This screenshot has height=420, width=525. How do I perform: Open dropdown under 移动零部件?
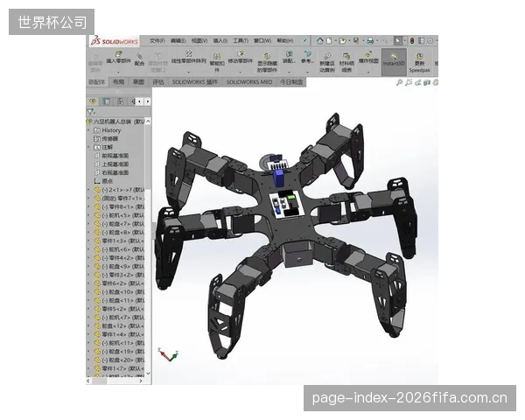coord(240,72)
